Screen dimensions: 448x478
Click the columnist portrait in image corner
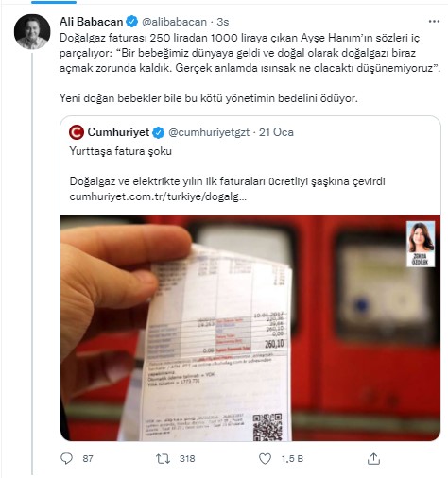pyautogui.click(x=421, y=244)
